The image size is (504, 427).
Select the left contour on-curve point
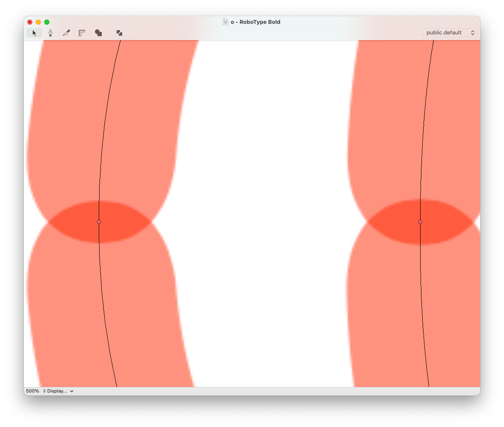(99, 222)
